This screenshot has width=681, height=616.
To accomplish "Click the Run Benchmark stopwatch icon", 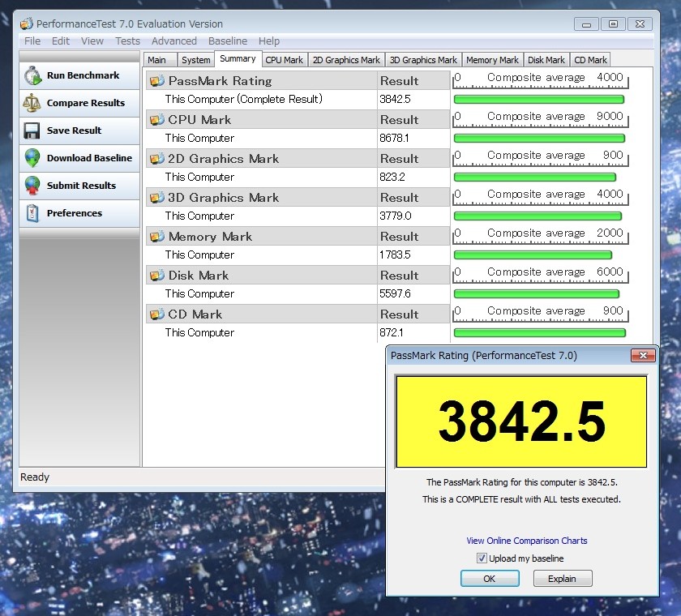I will (x=32, y=75).
